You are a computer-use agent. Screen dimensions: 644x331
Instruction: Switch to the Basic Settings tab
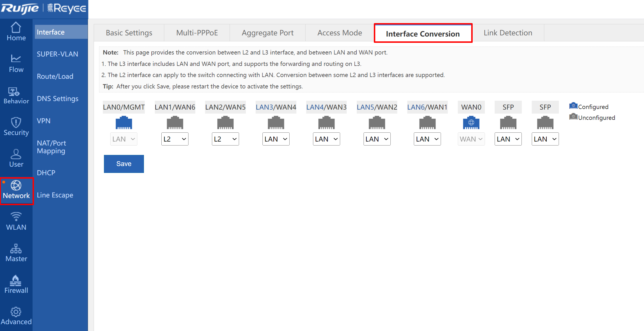click(129, 33)
